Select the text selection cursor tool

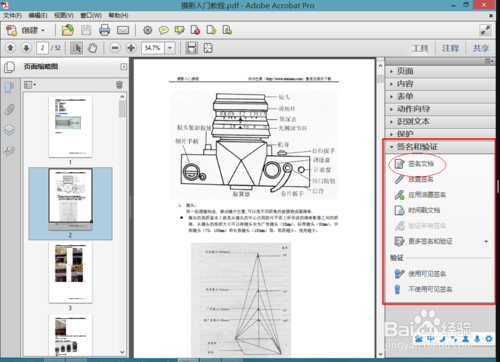point(77,48)
